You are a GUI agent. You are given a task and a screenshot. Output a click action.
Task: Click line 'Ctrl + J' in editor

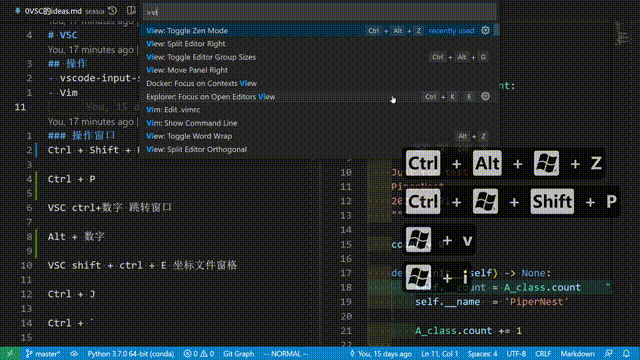pyautogui.click(x=71, y=294)
